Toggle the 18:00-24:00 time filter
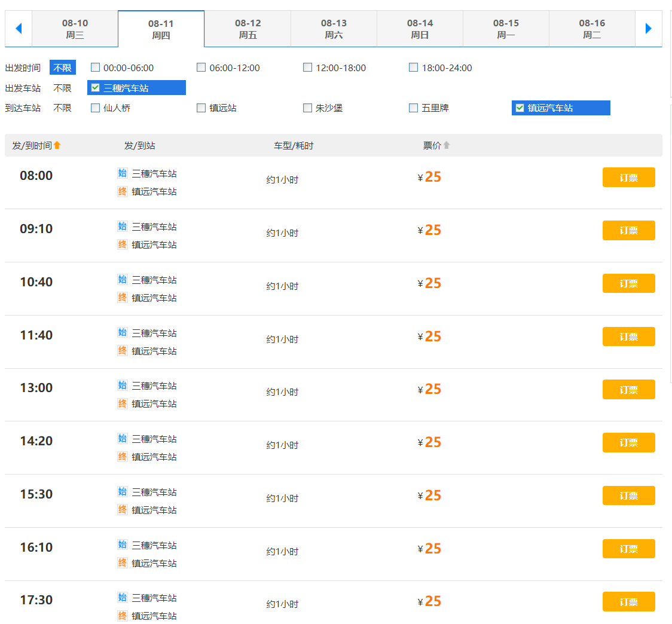This screenshot has width=672, height=624. (414, 68)
